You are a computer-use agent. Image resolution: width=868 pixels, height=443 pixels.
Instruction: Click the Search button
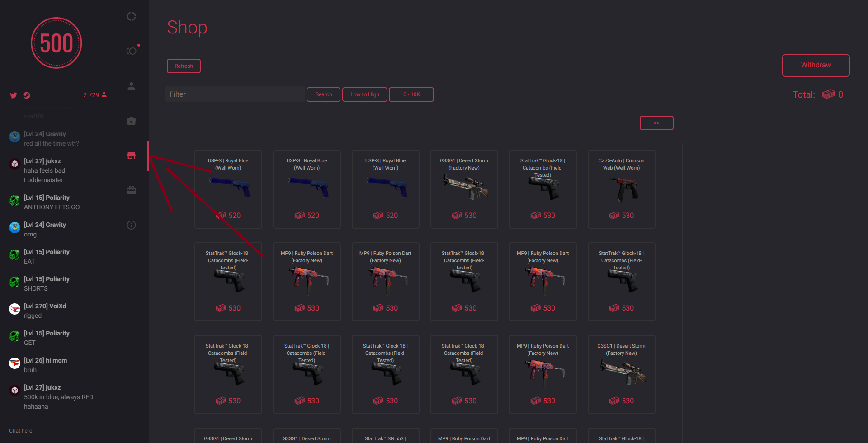tap(323, 94)
